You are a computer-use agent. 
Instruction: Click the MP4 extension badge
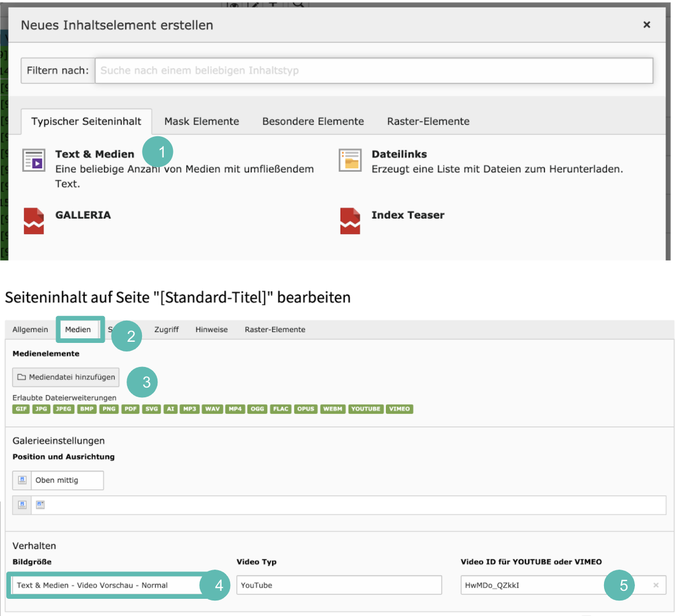pyautogui.click(x=235, y=409)
